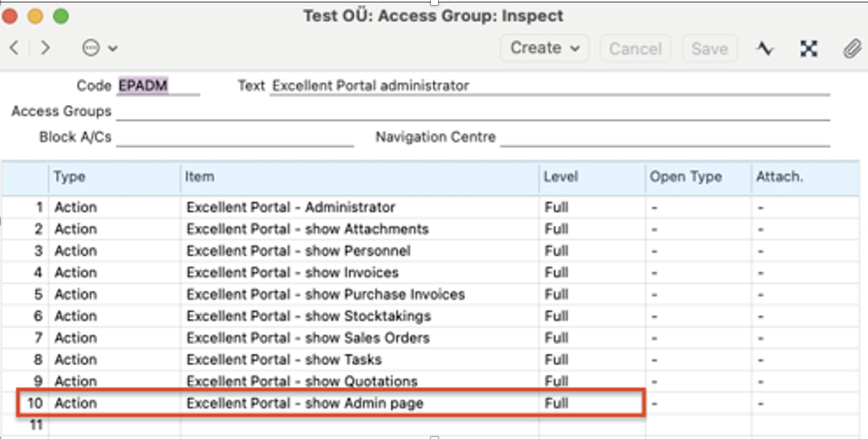Viewport: 868px width, 439px height.
Task: Go to the next record arrow
Action: (x=46, y=48)
